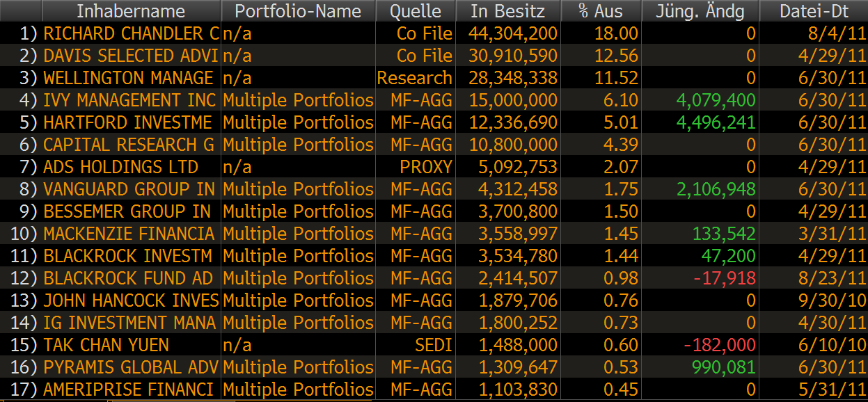Click negative change value -17,918
Screen dimensions: 868x402
725,278
